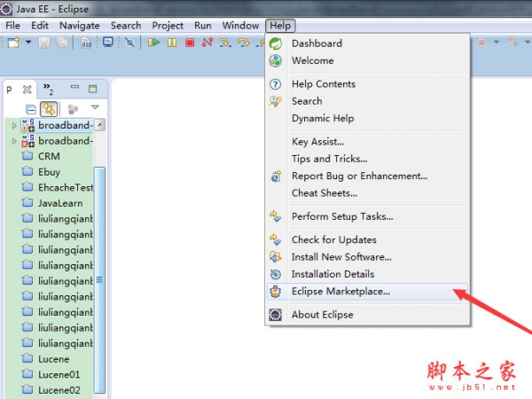Click the Step Over debug icon
Image resolution: width=532 pixels, height=399 pixels.
click(244, 43)
